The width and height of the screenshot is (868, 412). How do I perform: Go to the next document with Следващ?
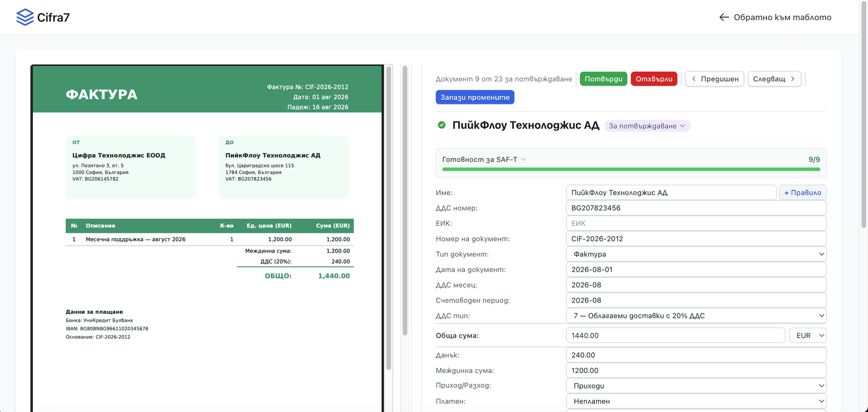774,78
